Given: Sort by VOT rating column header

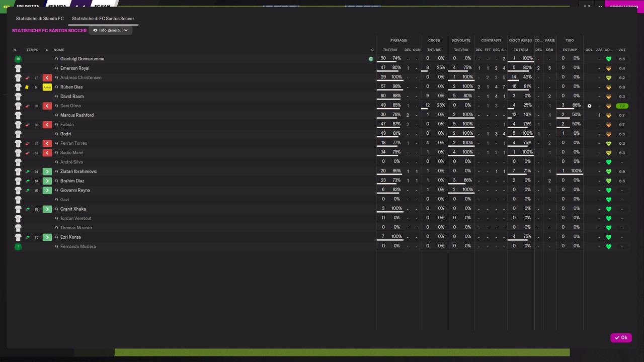Looking at the screenshot, I should 622,50.
